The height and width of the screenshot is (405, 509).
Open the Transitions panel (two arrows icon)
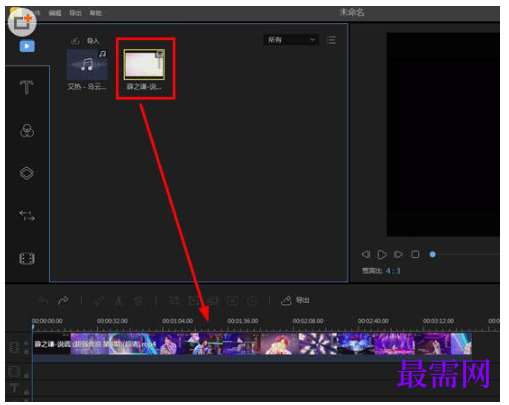pyautogui.click(x=27, y=215)
